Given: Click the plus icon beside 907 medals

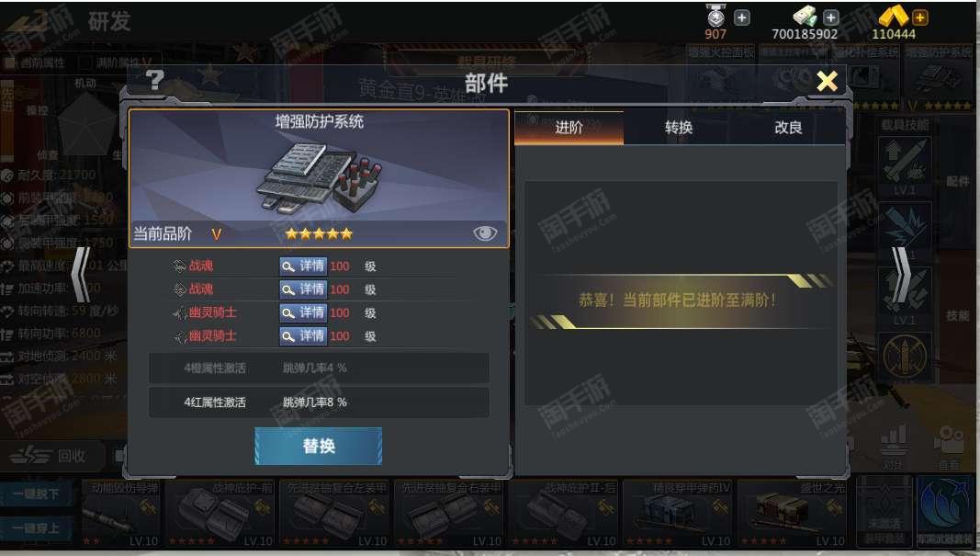Looking at the screenshot, I should tap(741, 17).
